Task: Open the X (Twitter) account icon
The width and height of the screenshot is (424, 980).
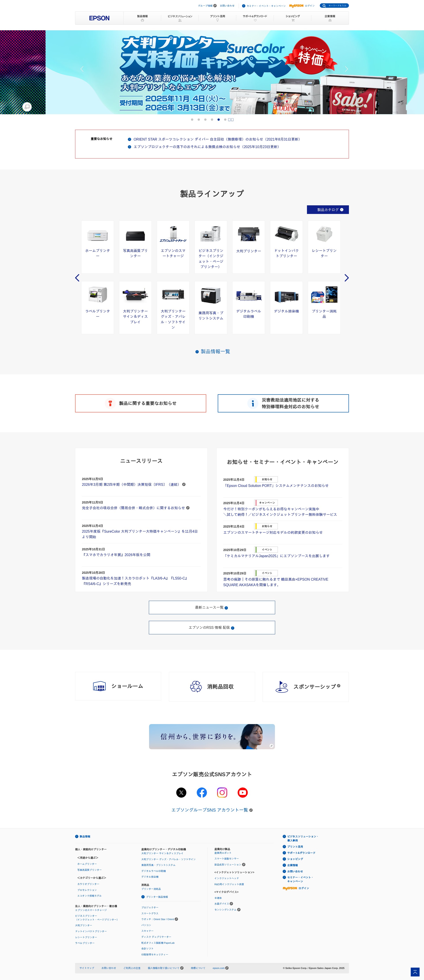Action: tap(181, 792)
